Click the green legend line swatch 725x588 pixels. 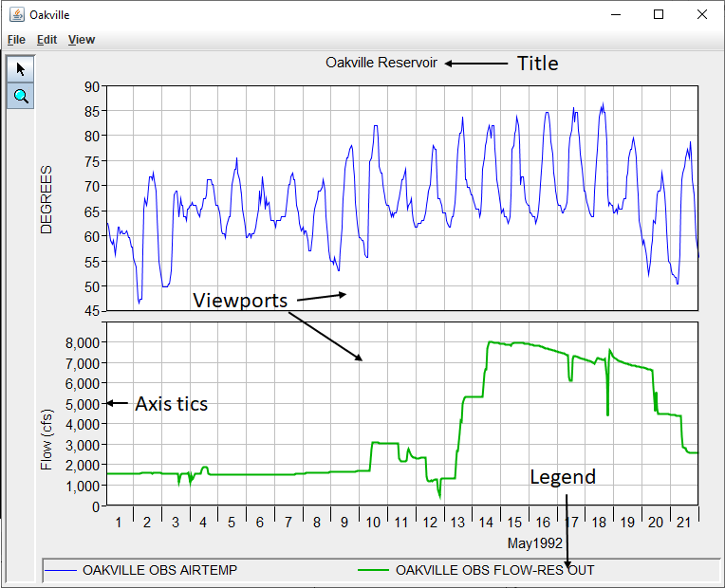point(373,570)
